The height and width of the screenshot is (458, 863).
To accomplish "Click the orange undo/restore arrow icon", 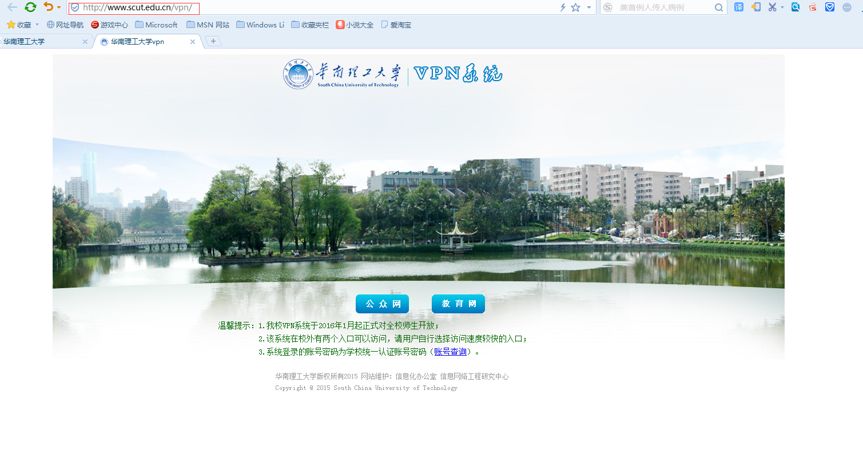I will [x=48, y=7].
